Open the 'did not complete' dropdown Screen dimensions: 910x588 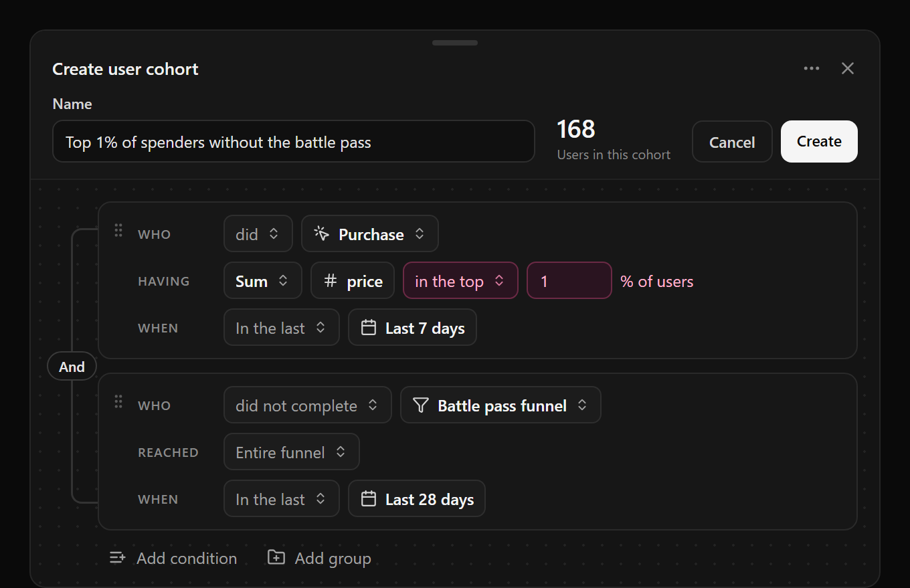308,405
